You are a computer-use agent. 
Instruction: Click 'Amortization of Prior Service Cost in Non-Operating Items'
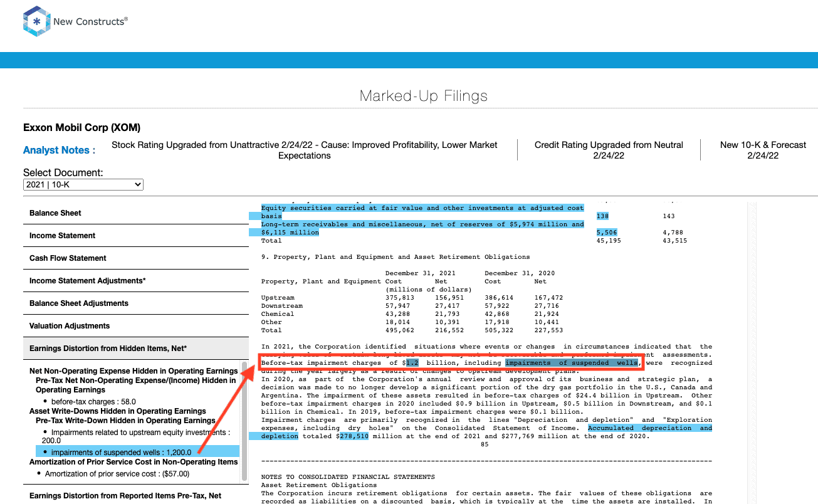134,462
